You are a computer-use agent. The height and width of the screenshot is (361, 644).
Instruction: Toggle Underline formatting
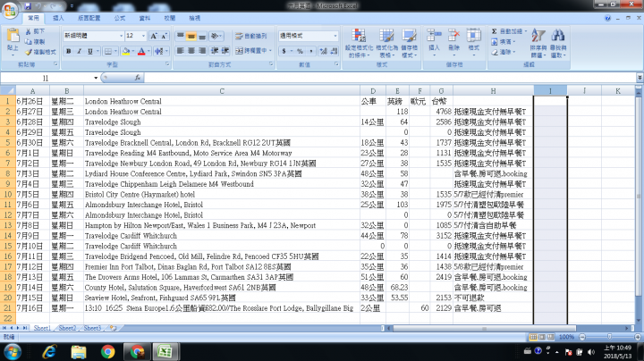pyautogui.click(x=89, y=51)
